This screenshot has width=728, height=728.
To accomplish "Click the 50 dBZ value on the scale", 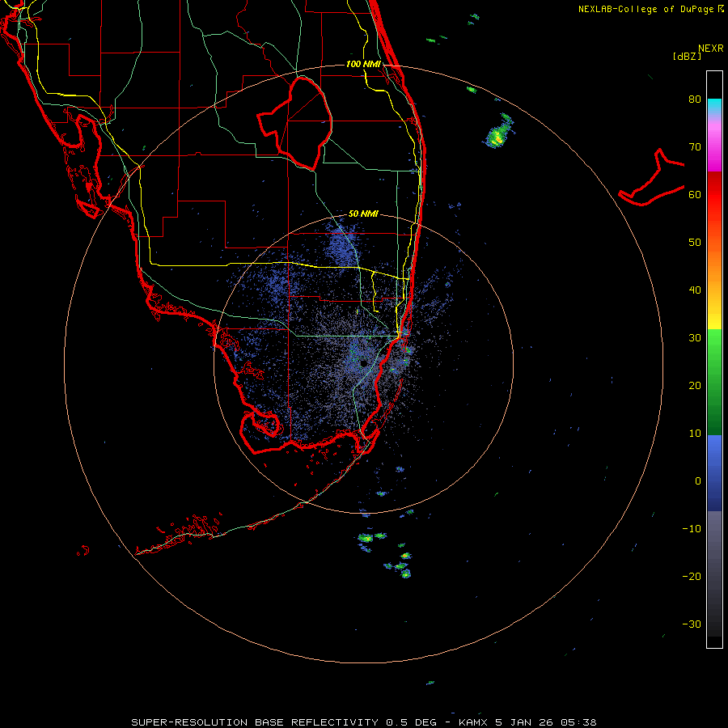I will tap(695, 243).
